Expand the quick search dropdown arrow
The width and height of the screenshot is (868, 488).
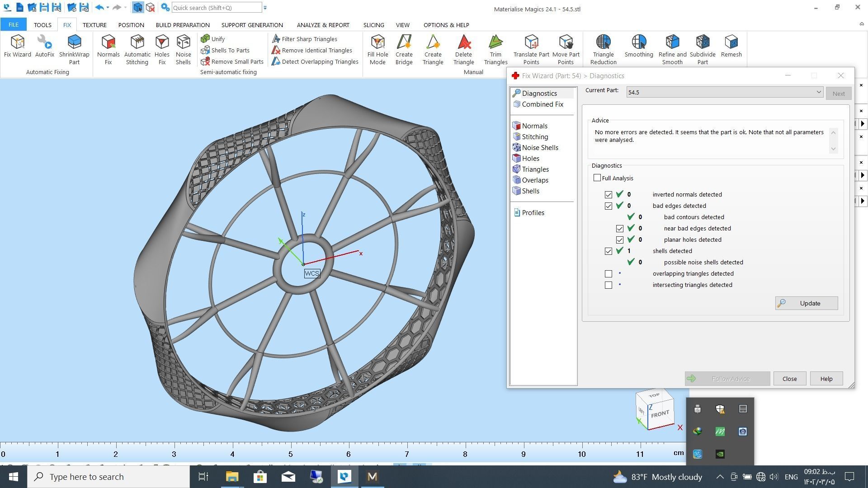tap(265, 8)
